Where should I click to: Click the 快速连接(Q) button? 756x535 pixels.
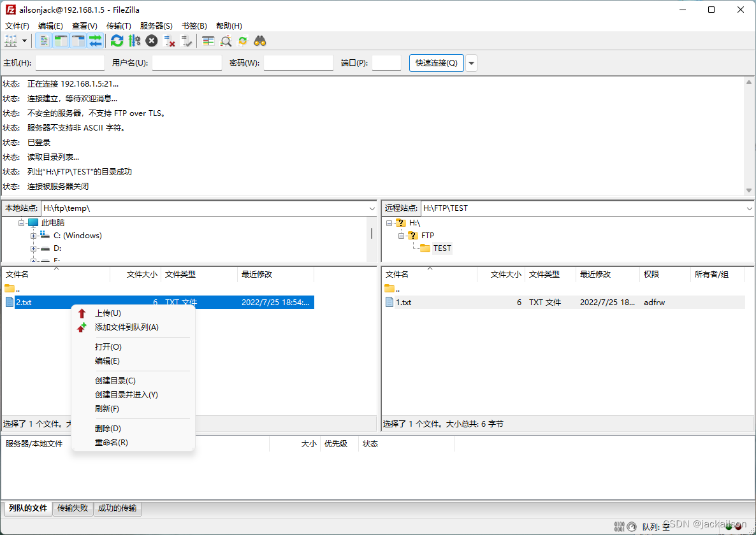(x=437, y=63)
